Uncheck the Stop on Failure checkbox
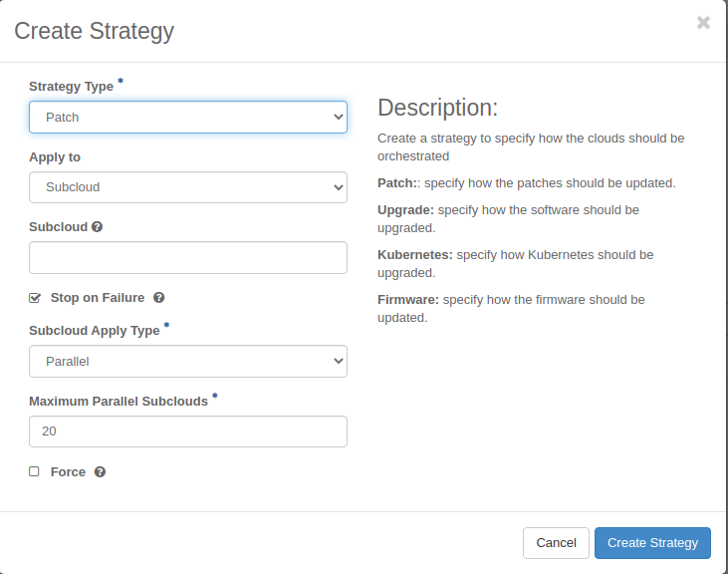The height and width of the screenshot is (574, 728). click(35, 298)
